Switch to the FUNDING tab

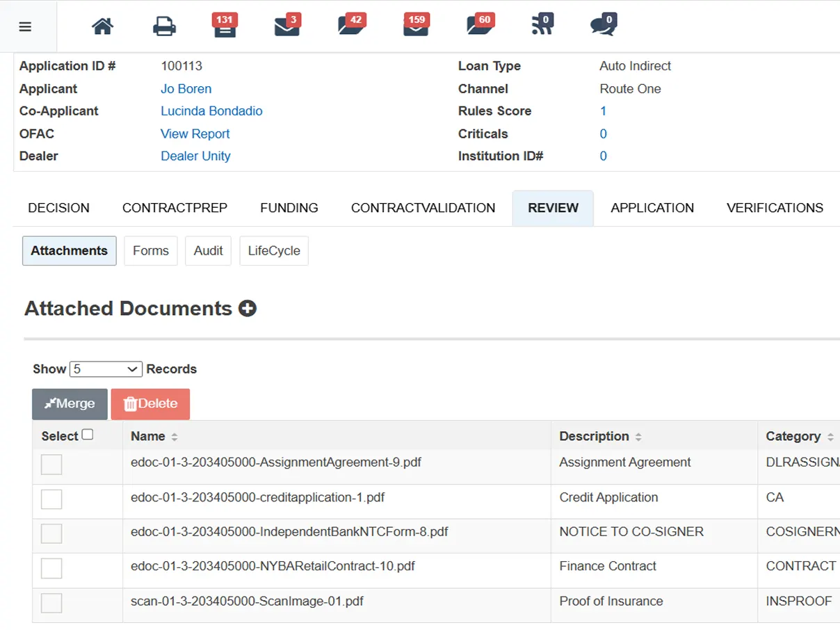pyautogui.click(x=289, y=208)
